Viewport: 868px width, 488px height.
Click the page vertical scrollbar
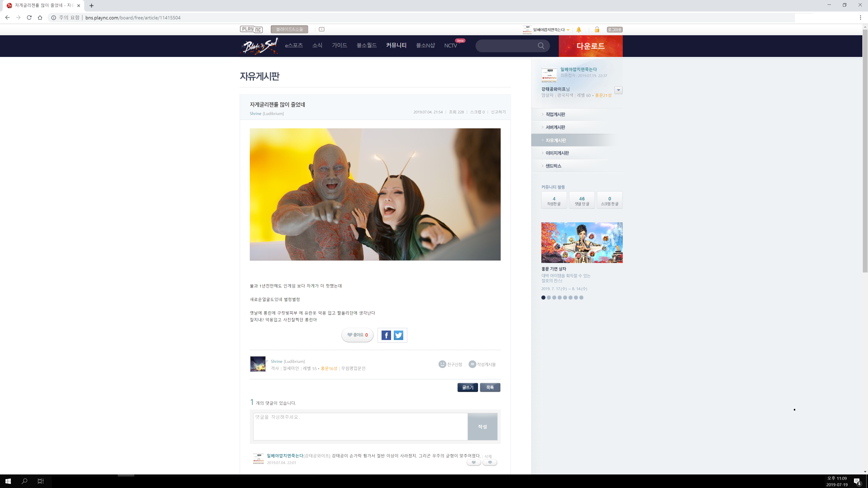point(865,151)
